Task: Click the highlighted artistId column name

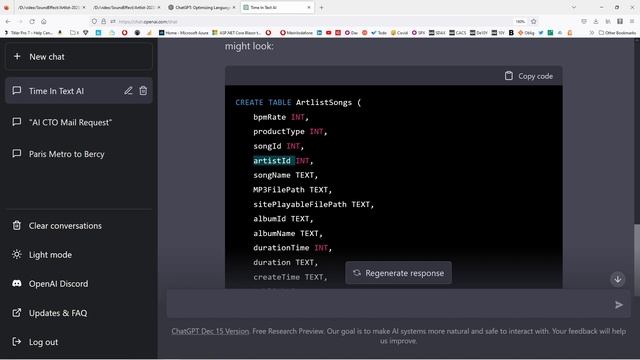Action: point(272,161)
